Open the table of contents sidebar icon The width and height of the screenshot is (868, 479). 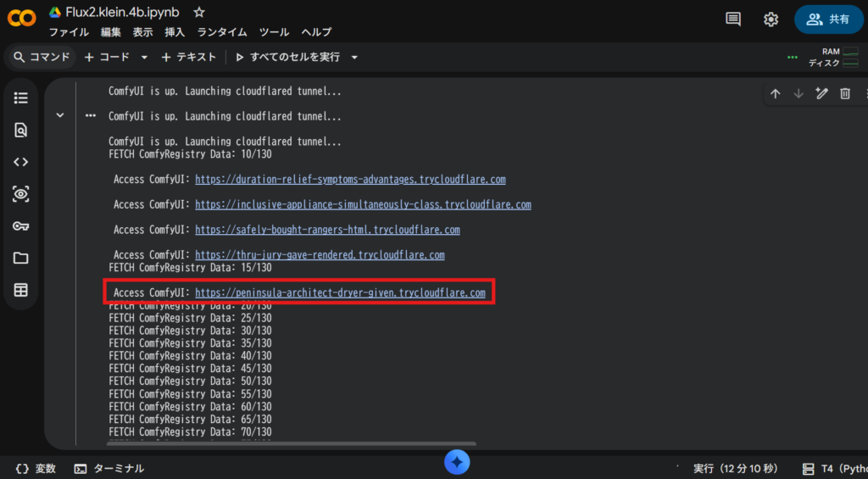click(21, 98)
